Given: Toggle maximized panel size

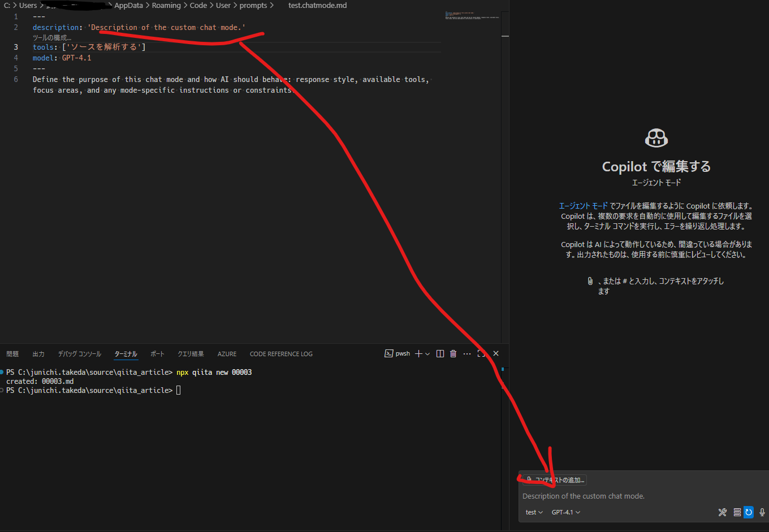Looking at the screenshot, I should click(x=481, y=353).
